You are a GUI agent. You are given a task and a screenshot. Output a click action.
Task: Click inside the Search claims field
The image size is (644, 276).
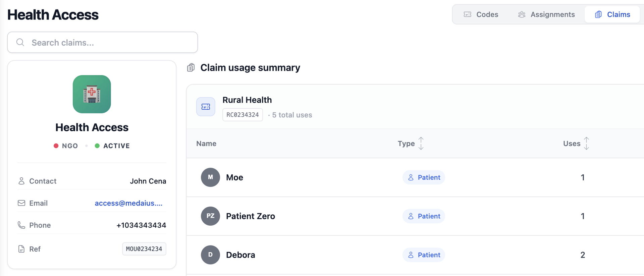pos(102,42)
